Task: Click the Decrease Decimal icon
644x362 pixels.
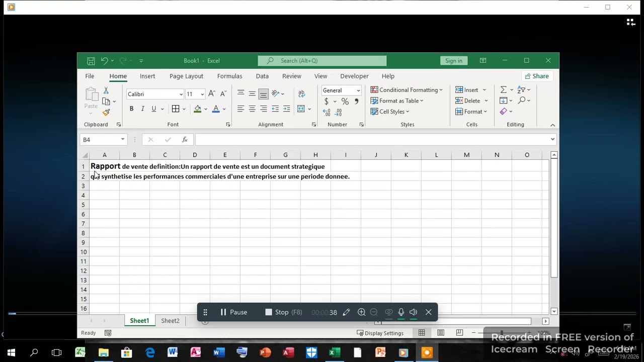Action: click(339, 112)
